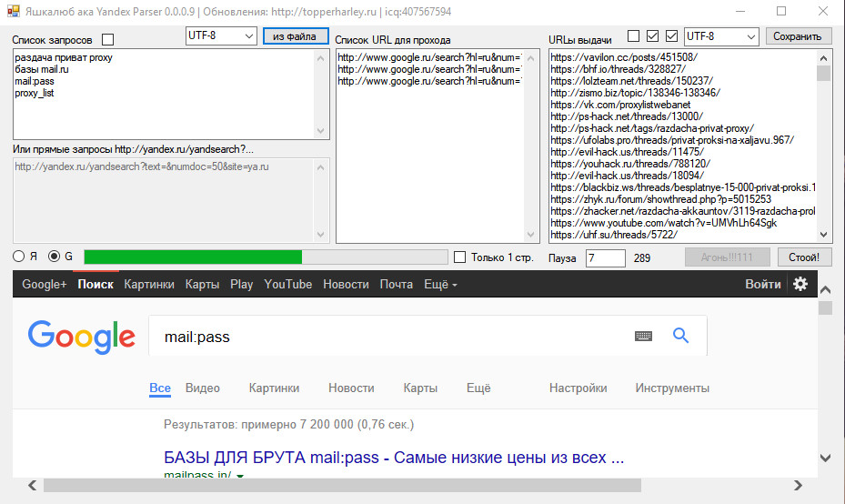Click the browser horizontal scrollbar right arrow

click(x=798, y=485)
